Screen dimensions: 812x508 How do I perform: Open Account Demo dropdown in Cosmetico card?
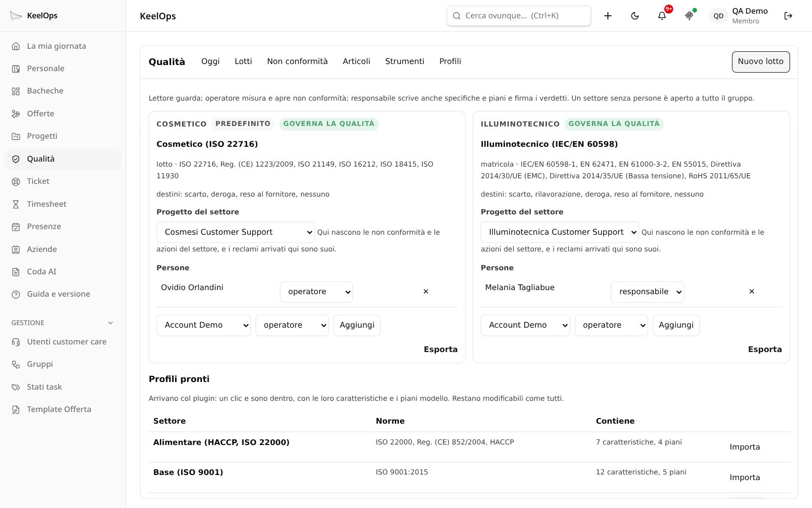coord(204,325)
